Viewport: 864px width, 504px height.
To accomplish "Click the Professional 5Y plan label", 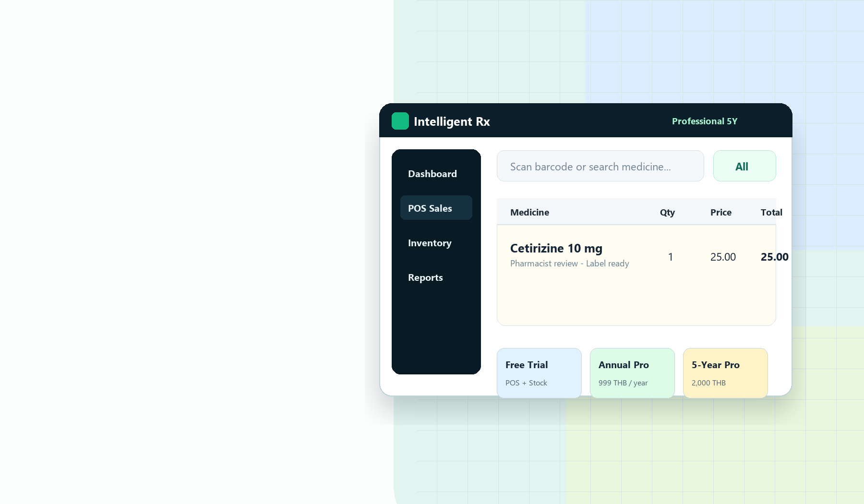I will coord(705,121).
